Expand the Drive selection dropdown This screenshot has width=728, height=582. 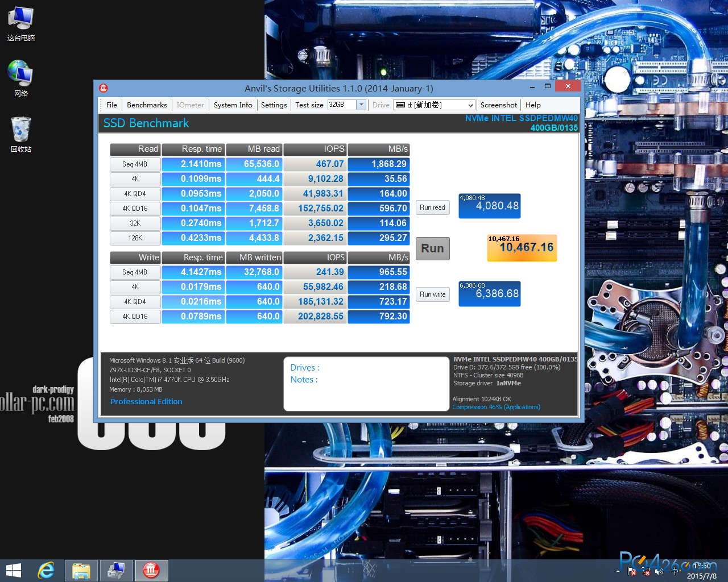[470, 105]
